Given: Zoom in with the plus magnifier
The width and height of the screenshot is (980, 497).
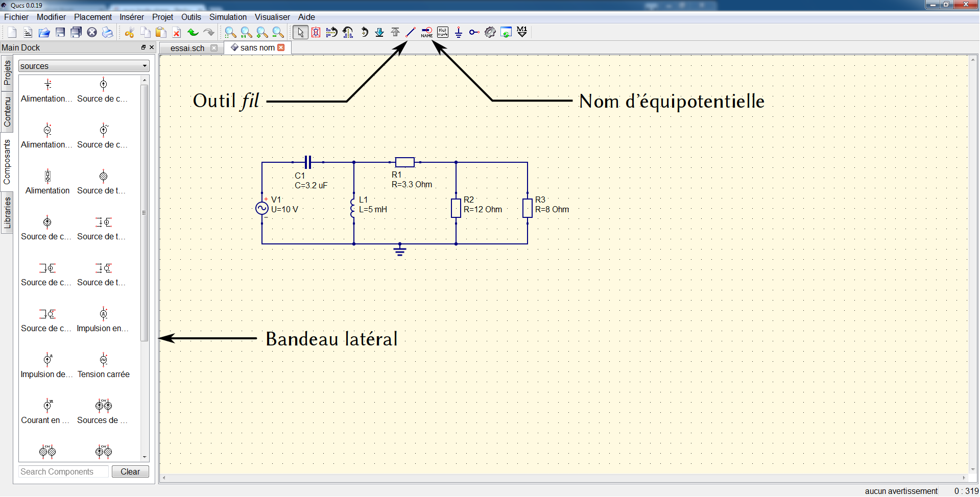Looking at the screenshot, I should pyautogui.click(x=262, y=33).
